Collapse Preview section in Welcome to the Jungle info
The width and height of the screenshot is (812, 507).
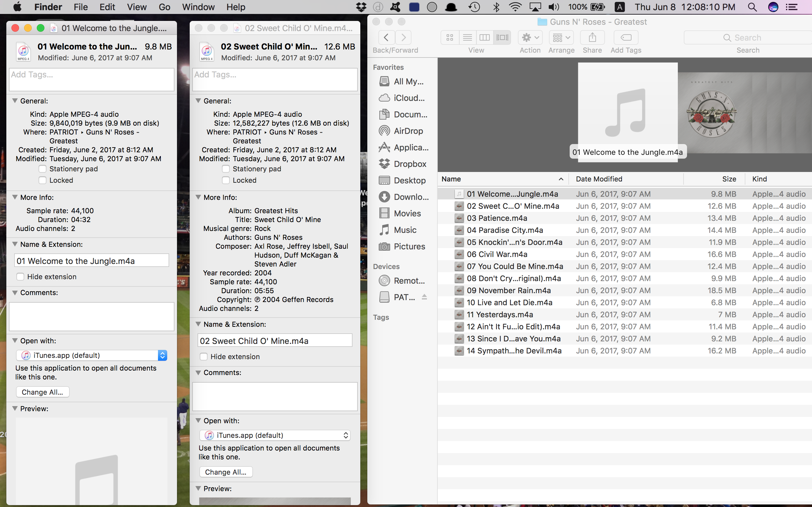(15, 408)
